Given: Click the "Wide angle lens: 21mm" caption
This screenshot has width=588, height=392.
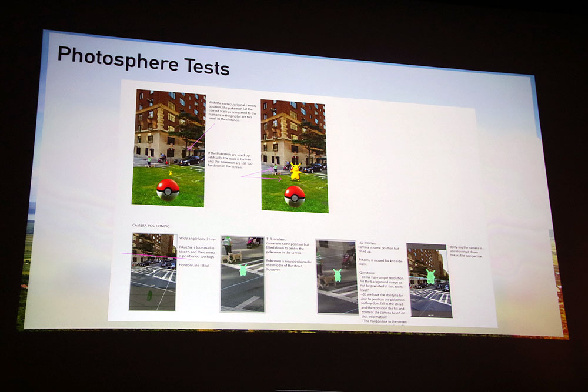Looking at the screenshot, I should coord(198,239).
